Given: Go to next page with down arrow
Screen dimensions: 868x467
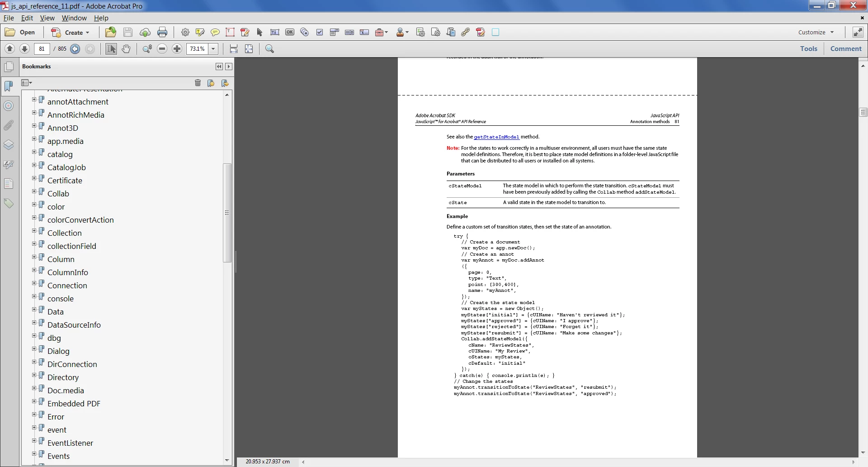Looking at the screenshot, I should [25, 48].
